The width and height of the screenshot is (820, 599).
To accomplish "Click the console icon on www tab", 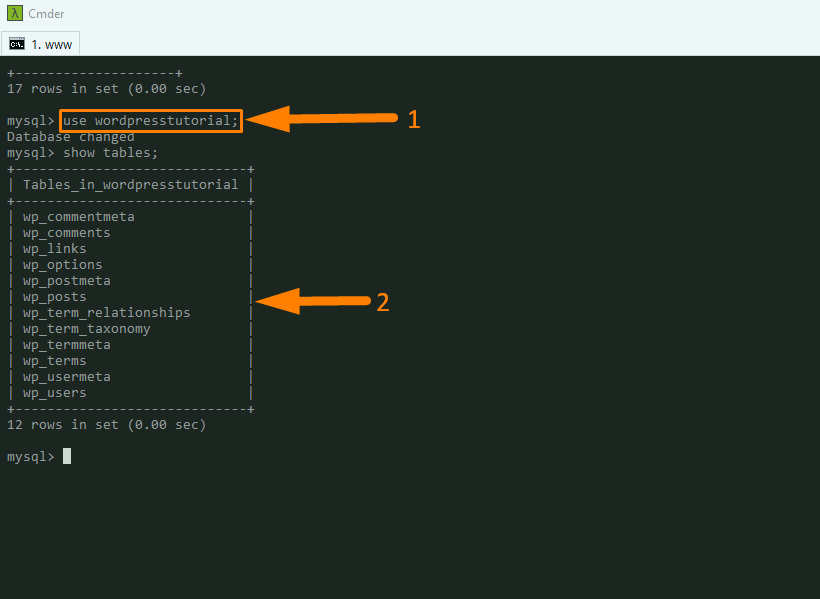I will pyautogui.click(x=17, y=44).
